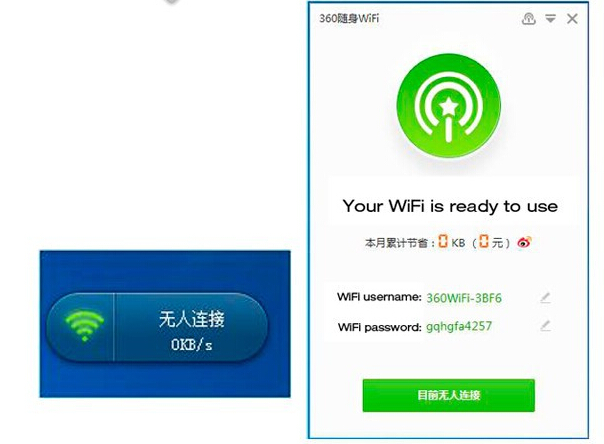Share savings via the Weibo icon

pos(524,242)
